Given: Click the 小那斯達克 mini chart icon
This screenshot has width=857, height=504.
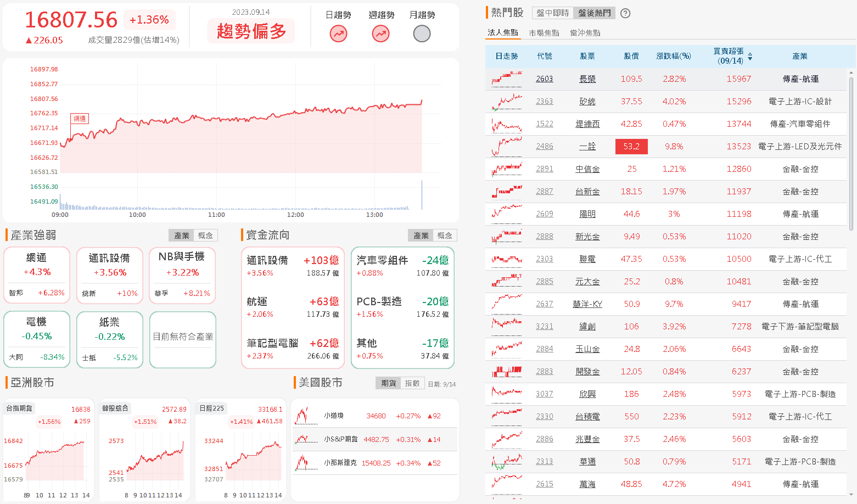Looking at the screenshot, I should [306, 463].
